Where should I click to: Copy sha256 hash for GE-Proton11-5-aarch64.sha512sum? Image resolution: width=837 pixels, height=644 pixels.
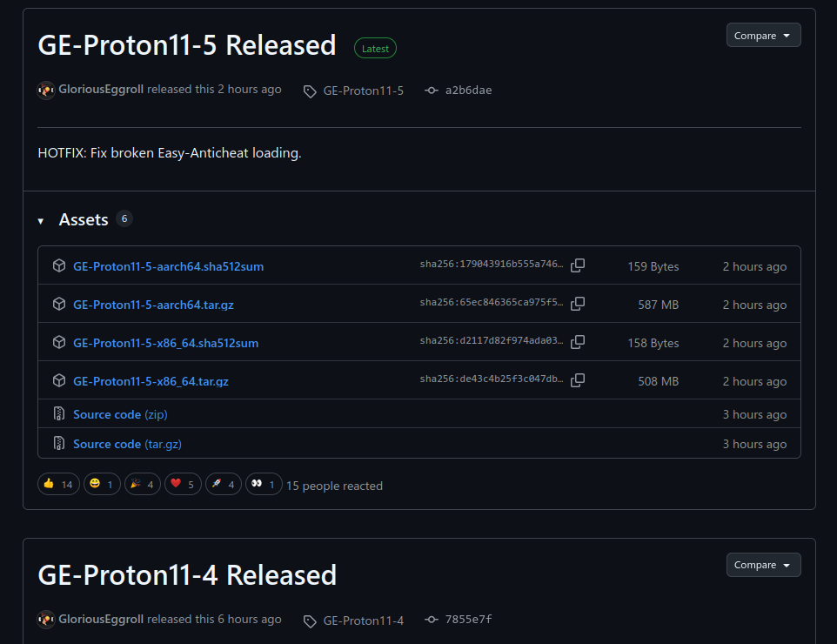pyautogui.click(x=578, y=265)
